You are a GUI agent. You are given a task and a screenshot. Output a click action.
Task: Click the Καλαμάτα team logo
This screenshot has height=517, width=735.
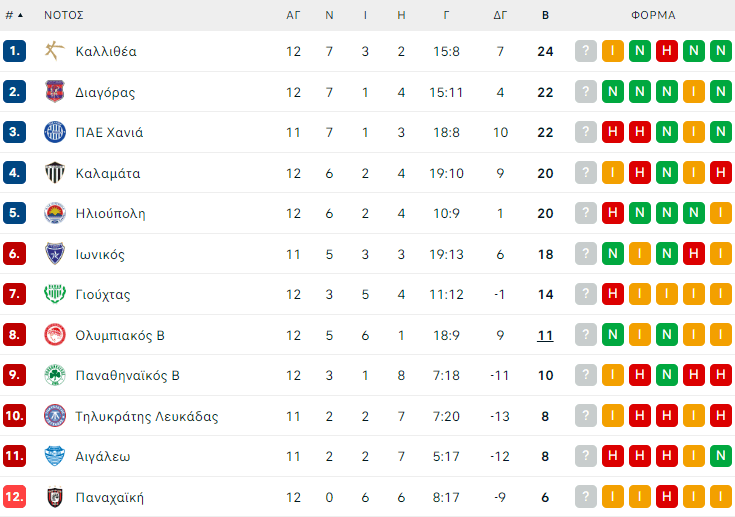coord(54,173)
